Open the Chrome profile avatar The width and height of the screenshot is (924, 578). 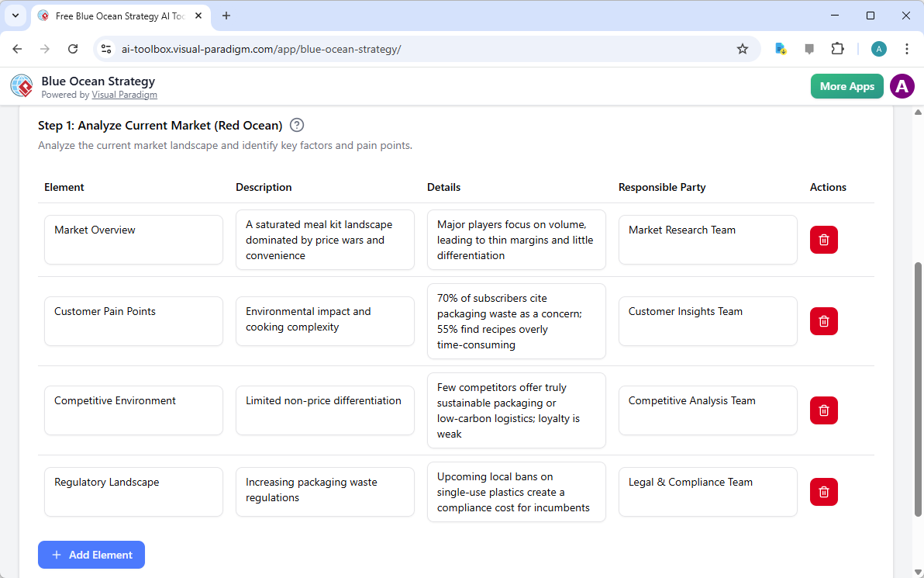click(x=878, y=48)
